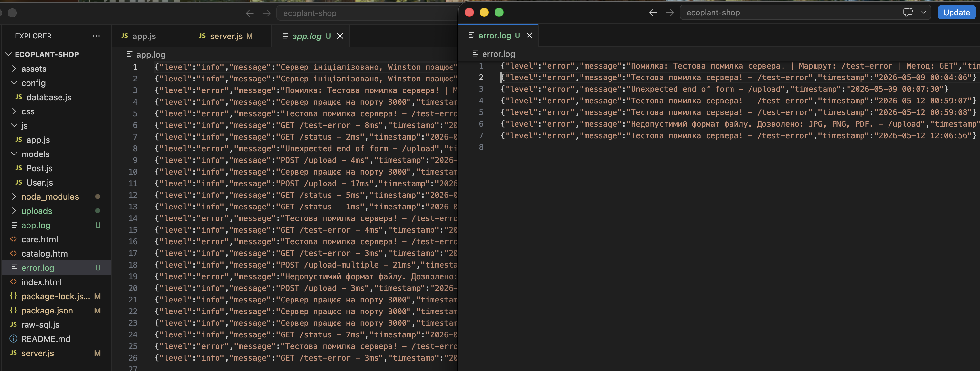
Task: Click ecoplant-shop search field in right window
Action: pyautogui.click(x=787, y=13)
